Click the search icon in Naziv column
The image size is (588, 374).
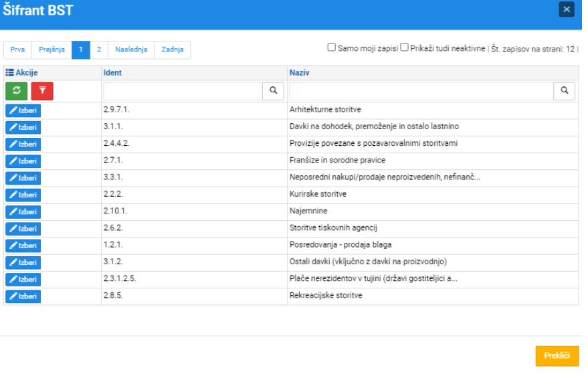pos(564,91)
